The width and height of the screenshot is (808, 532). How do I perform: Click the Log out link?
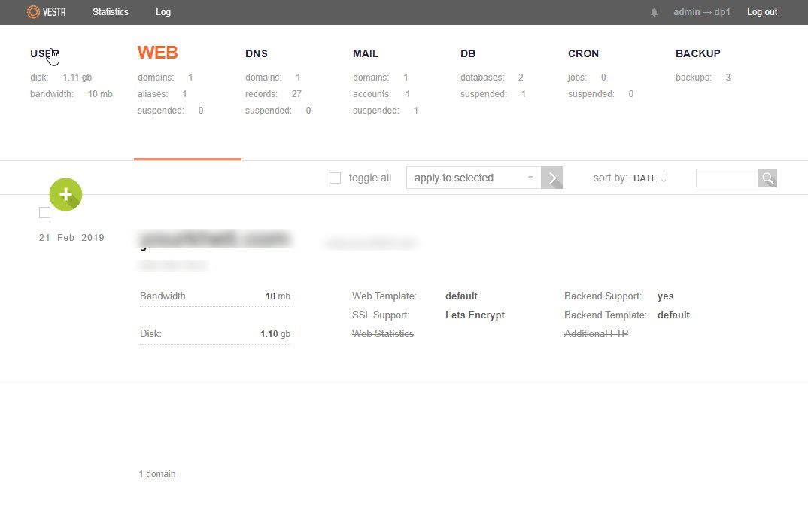761,11
